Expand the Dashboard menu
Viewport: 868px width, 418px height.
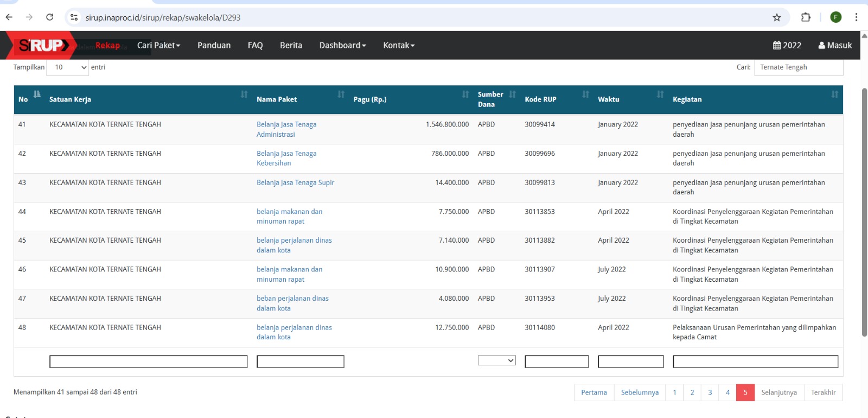(x=342, y=46)
